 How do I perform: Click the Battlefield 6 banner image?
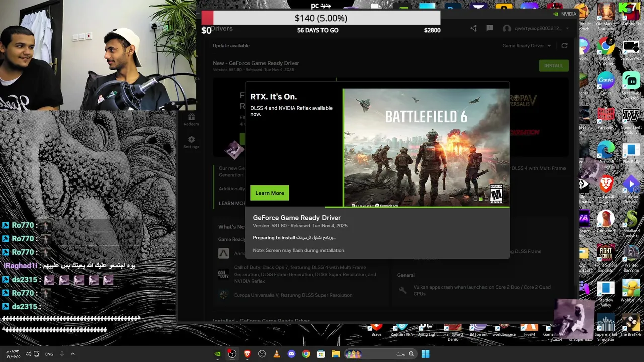[426, 148]
